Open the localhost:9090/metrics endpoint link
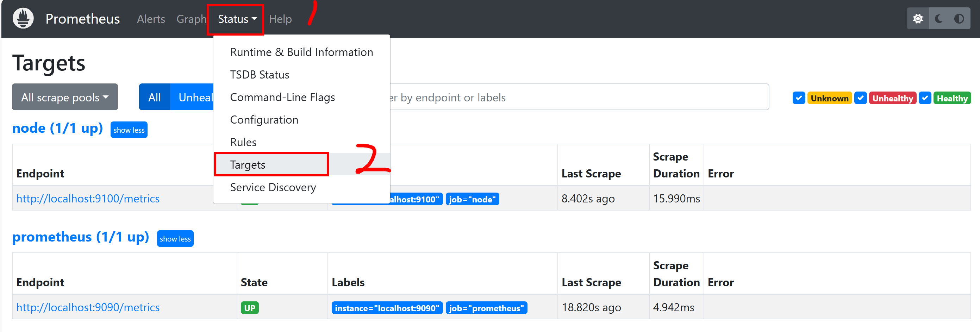Screen dimensions: 980x332 coord(88,307)
